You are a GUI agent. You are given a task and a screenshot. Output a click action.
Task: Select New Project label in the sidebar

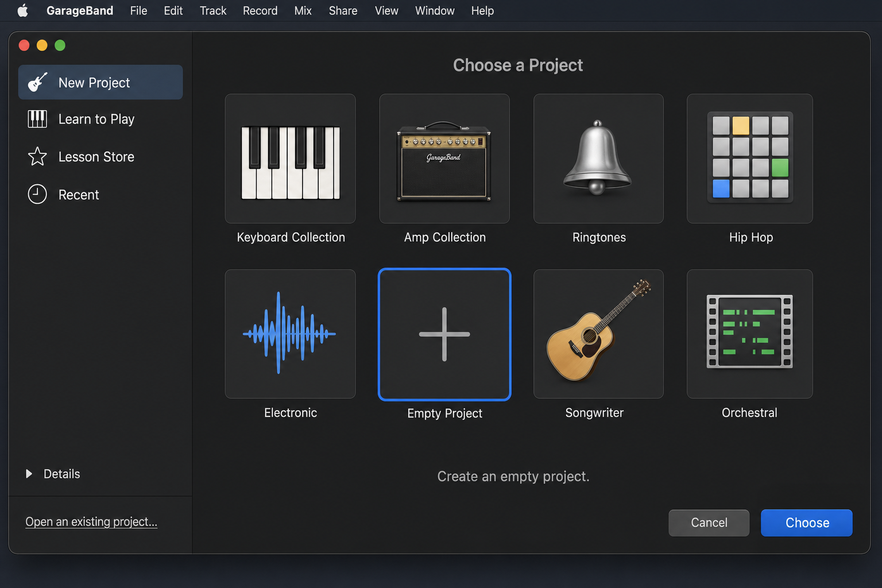pyautogui.click(x=94, y=83)
